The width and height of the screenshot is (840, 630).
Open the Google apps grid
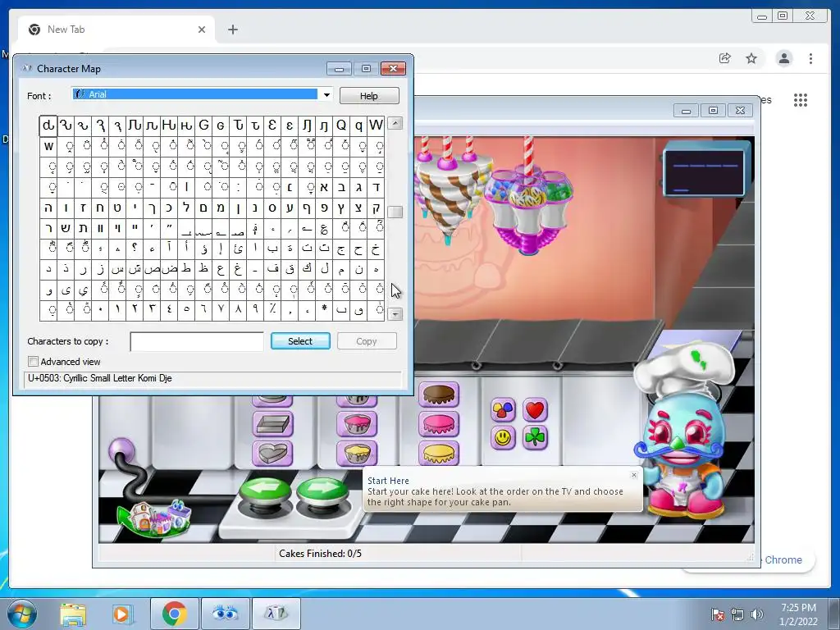pos(801,100)
